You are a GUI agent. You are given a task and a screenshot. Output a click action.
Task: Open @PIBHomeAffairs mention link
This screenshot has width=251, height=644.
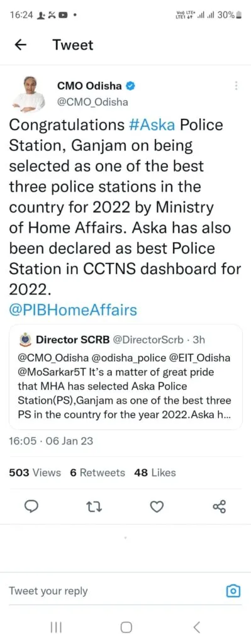73,309
